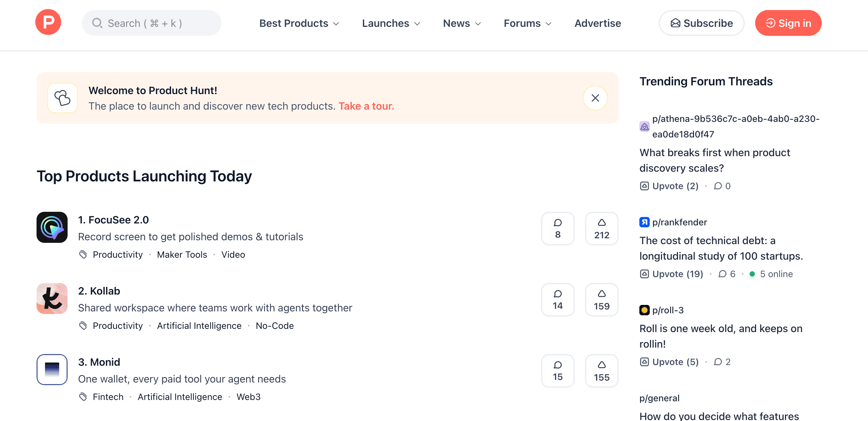
Task: Filter by the Fintech tag
Action: 108,397
